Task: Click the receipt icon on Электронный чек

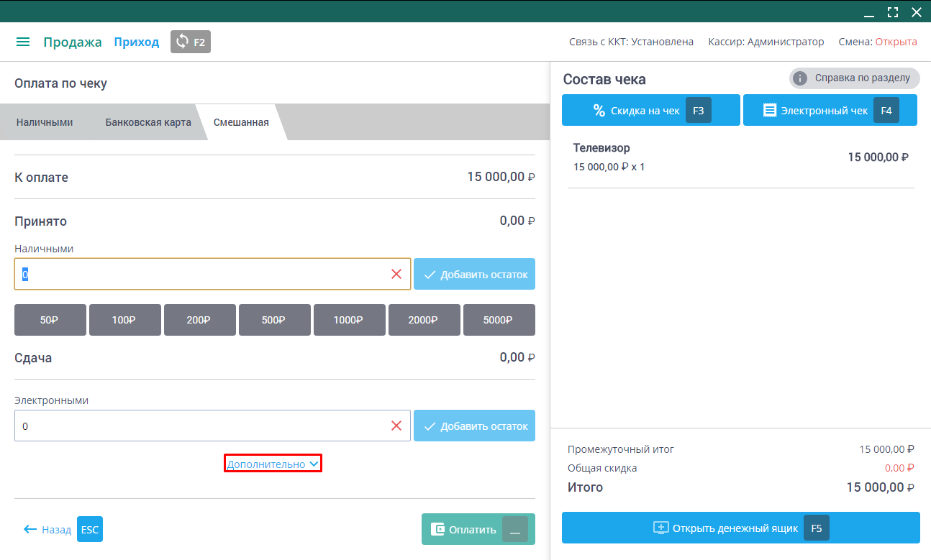Action: [x=770, y=110]
